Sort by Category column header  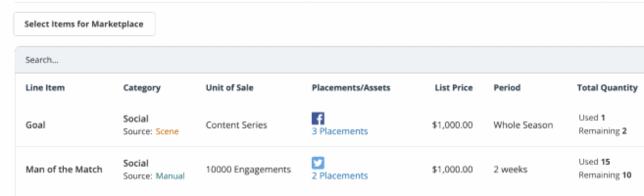(142, 88)
